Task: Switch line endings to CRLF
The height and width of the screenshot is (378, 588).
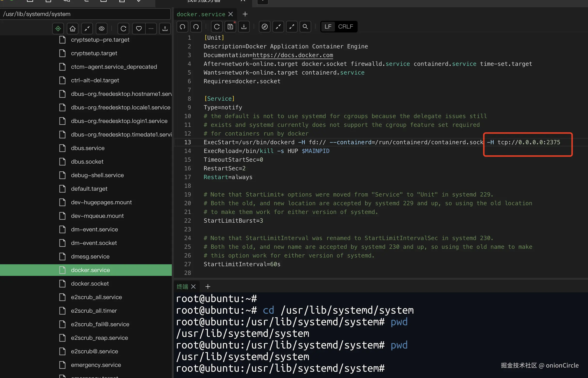Action: (x=345, y=27)
